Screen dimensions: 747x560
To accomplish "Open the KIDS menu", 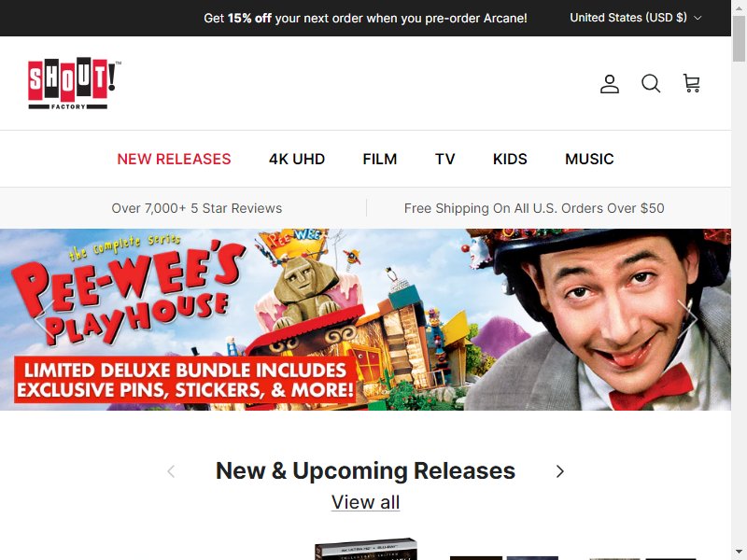I will tap(510, 159).
